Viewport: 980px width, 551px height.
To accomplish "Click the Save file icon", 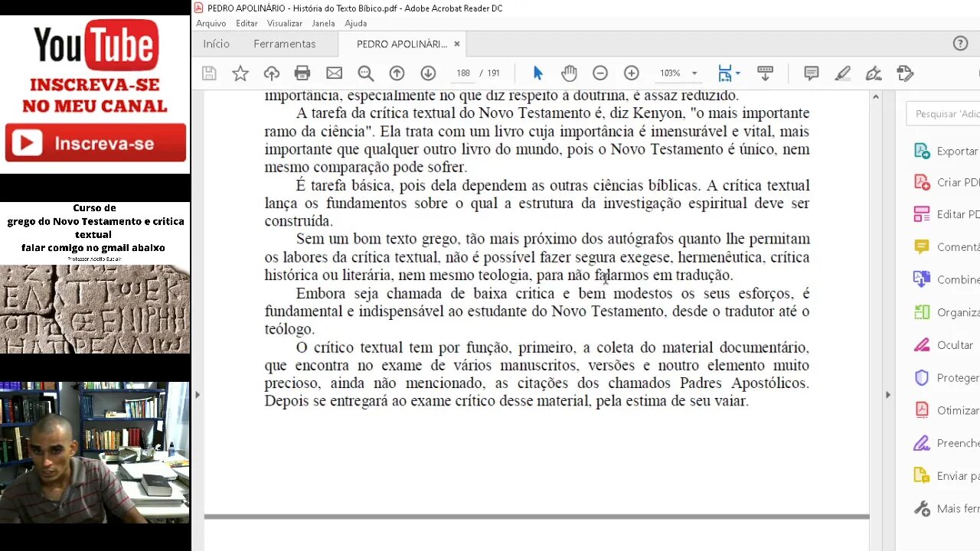I will pyautogui.click(x=209, y=73).
